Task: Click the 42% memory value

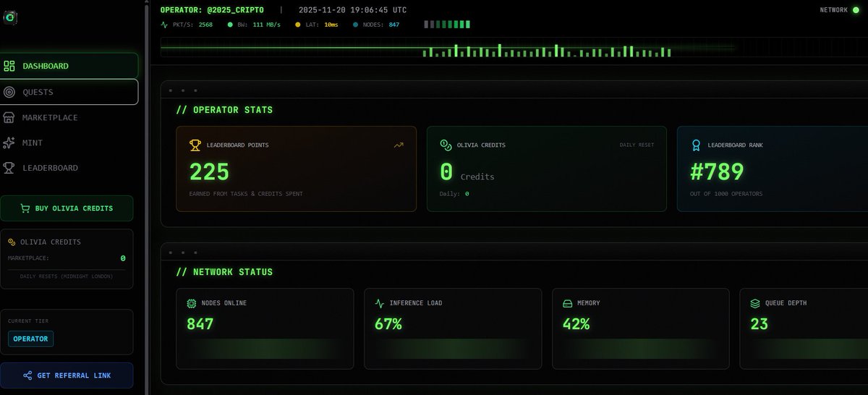Action: [x=576, y=324]
